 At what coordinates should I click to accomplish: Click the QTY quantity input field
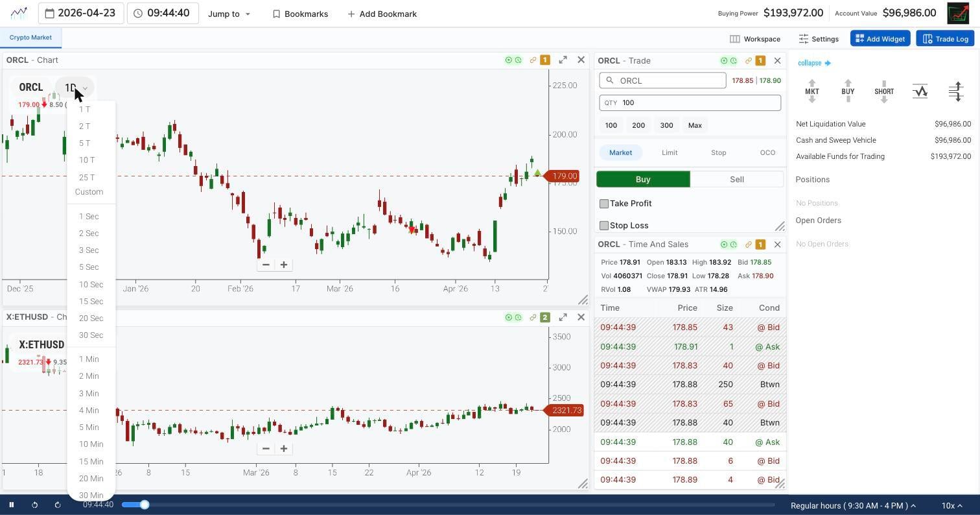point(690,102)
